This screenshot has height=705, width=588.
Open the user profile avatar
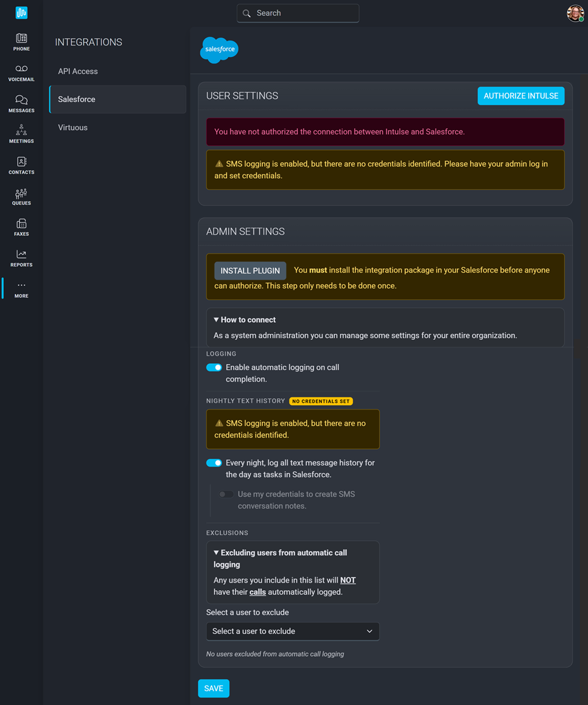575,13
